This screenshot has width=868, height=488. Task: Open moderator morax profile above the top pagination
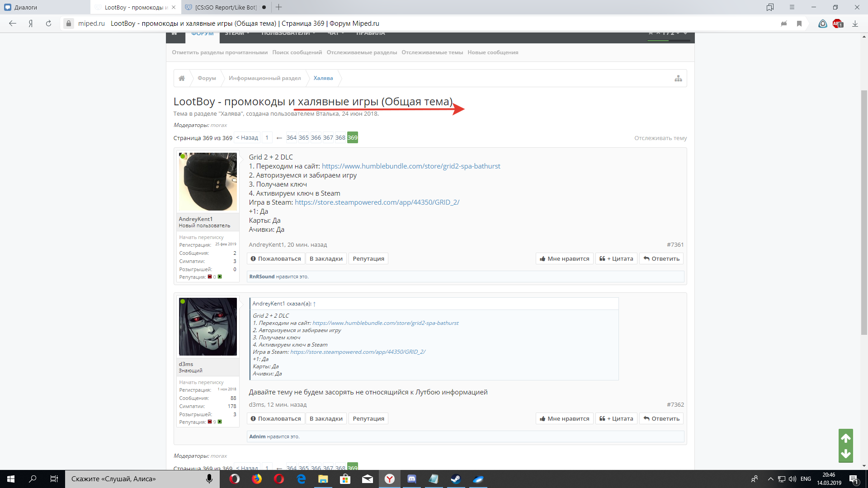219,125
